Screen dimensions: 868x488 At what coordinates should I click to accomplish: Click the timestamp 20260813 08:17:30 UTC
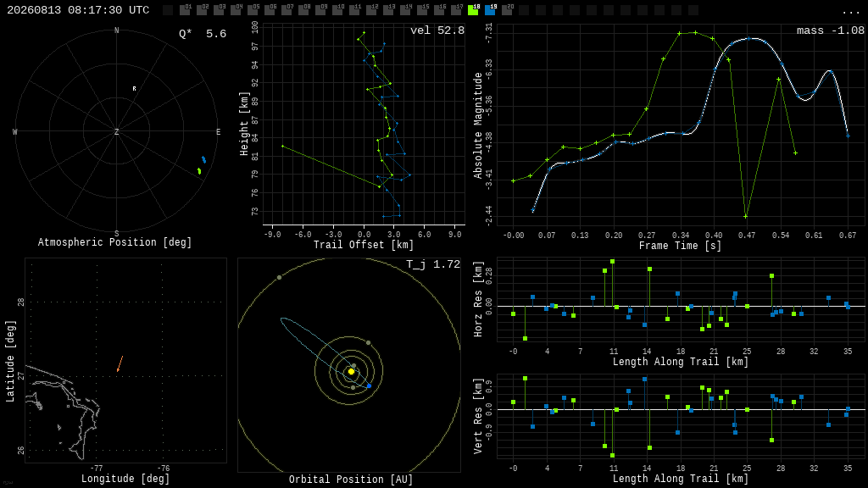tap(78, 10)
